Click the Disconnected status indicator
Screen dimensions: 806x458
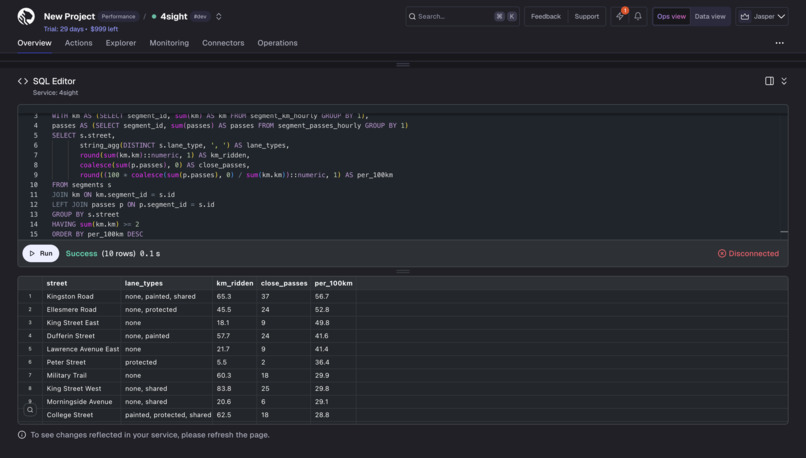[x=748, y=253]
